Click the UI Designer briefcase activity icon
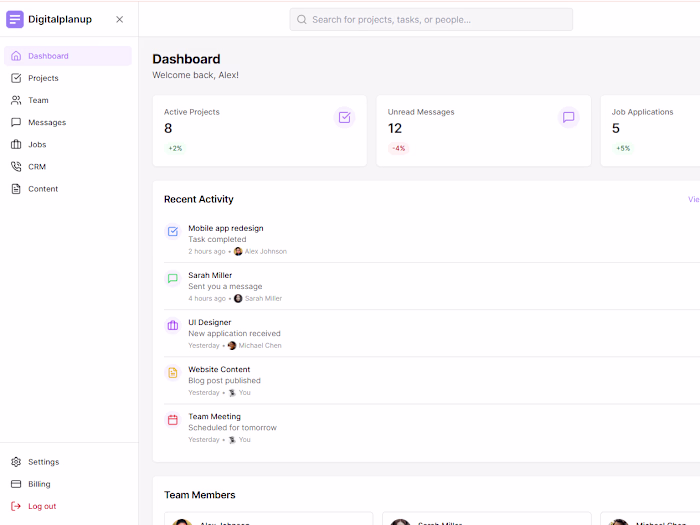This screenshot has height=525, width=700. [173, 325]
